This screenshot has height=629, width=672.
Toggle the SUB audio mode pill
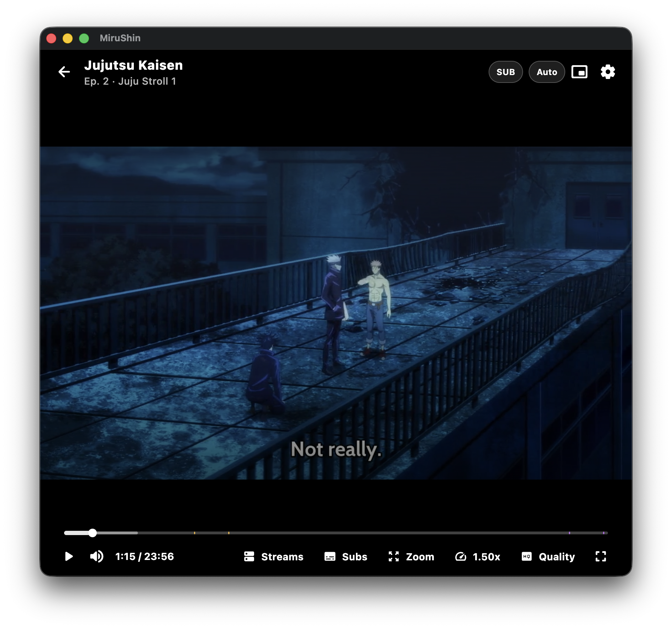click(505, 72)
